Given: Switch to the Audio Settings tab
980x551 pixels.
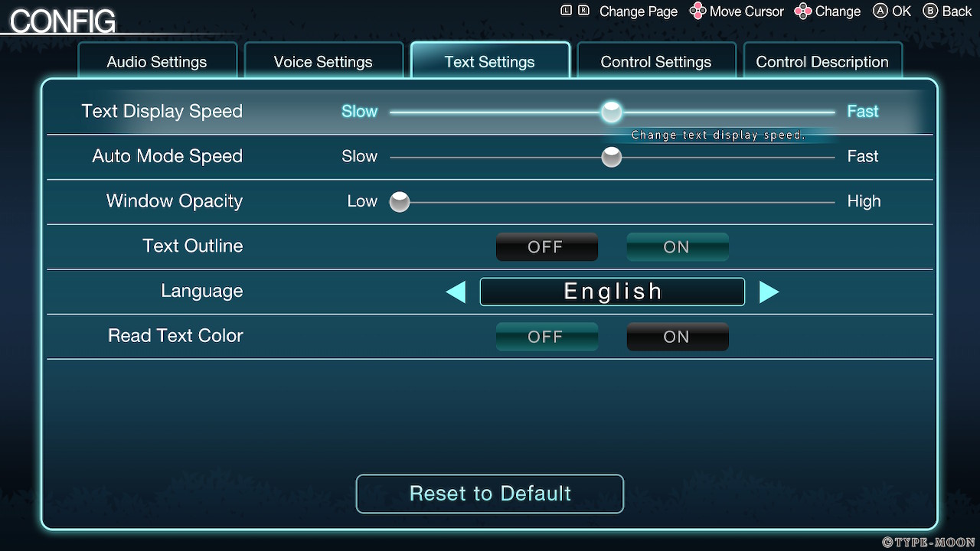Looking at the screenshot, I should [x=157, y=62].
